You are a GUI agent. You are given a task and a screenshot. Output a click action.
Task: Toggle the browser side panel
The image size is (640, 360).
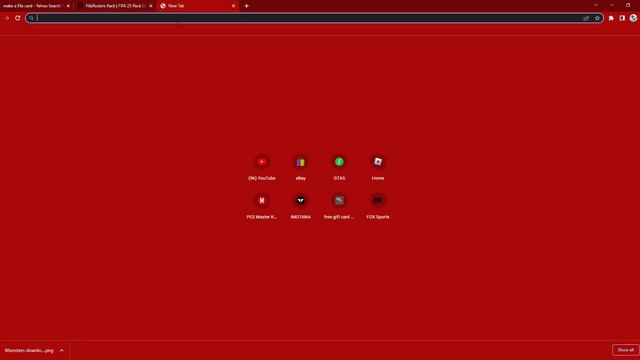(x=622, y=18)
